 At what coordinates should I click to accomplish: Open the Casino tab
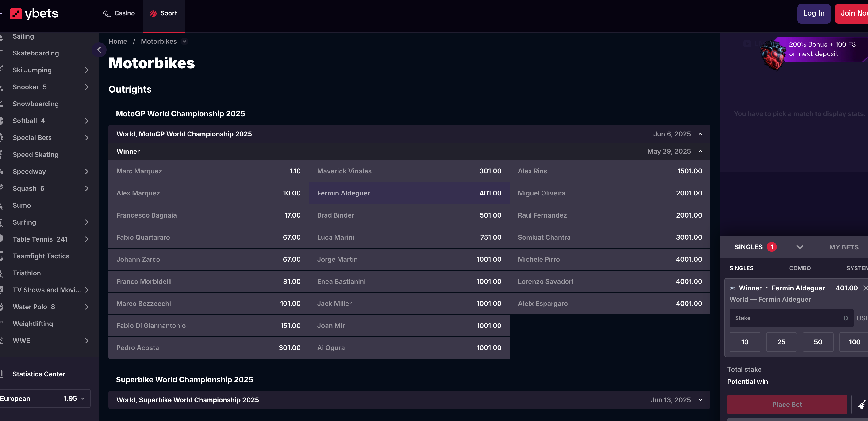click(119, 13)
